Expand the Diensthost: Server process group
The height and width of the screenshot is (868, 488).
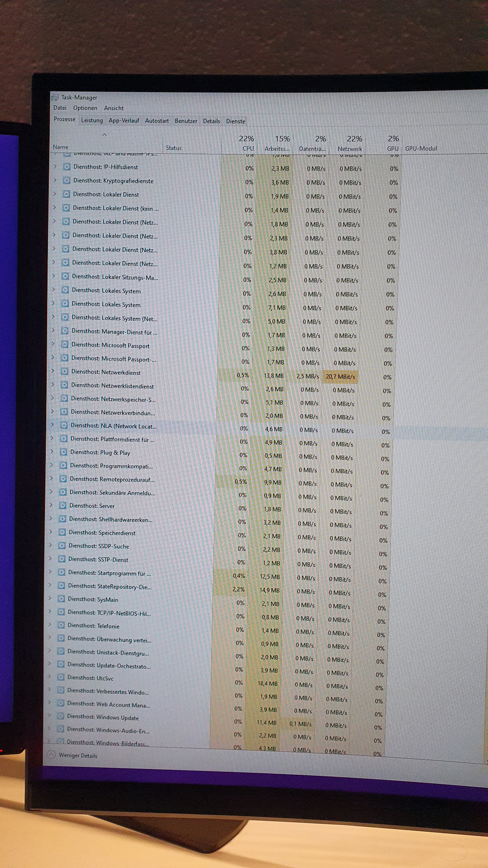click(x=51, y=505)
